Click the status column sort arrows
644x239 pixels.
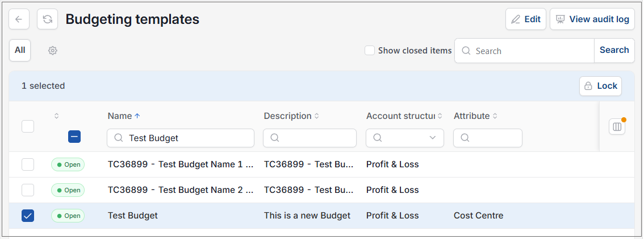[57, 116]
